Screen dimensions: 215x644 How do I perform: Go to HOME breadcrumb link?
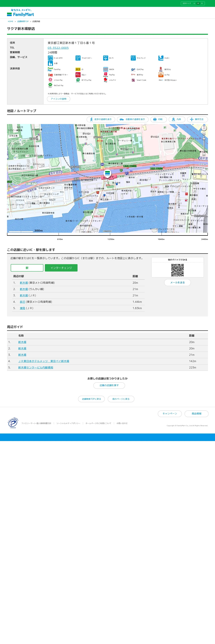click(11, 22)
